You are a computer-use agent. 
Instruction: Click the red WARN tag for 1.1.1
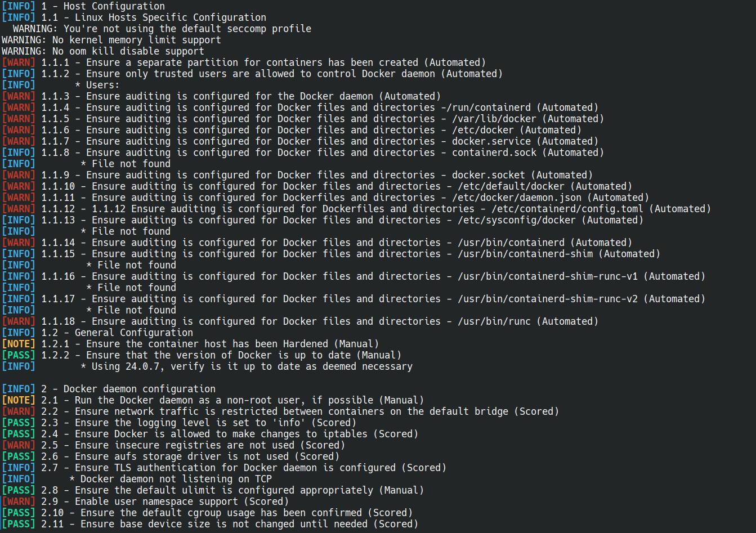tap(19, 62)
